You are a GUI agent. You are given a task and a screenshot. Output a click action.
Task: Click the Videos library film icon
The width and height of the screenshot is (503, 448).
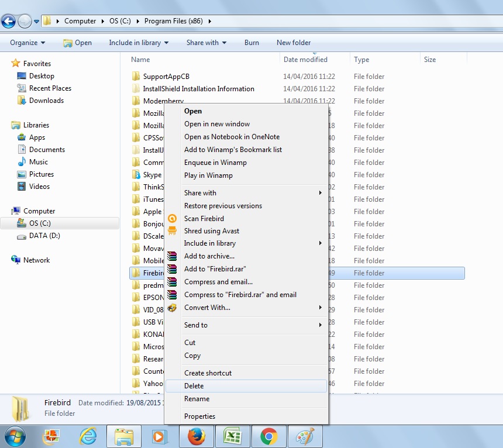pos(22,187)
